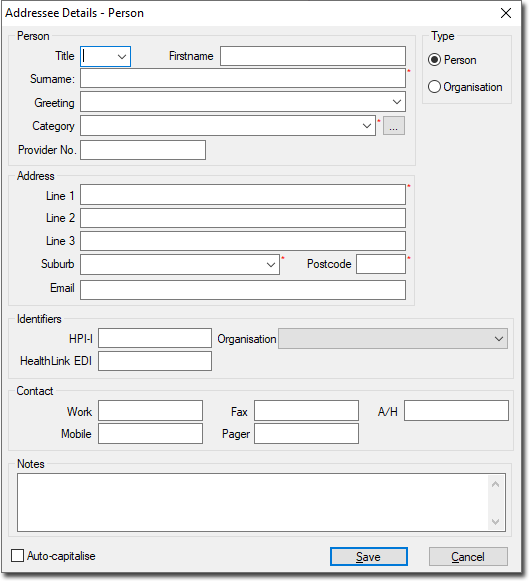Image resolution: width=530 pixels, height=582 pixels.
Task: Click the Notes scrollbar down arrow
Action: click(495, 521)
